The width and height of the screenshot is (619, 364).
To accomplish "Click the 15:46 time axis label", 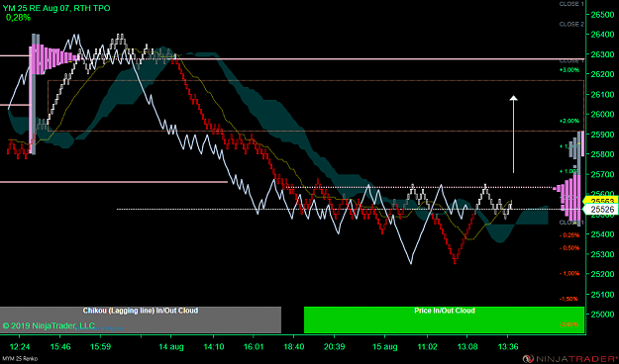I will click(x=60, y=346).
